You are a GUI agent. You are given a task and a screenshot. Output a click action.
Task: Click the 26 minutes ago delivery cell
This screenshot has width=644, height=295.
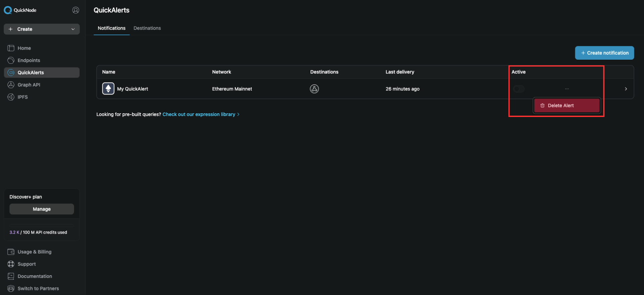(x=402, y=89)
